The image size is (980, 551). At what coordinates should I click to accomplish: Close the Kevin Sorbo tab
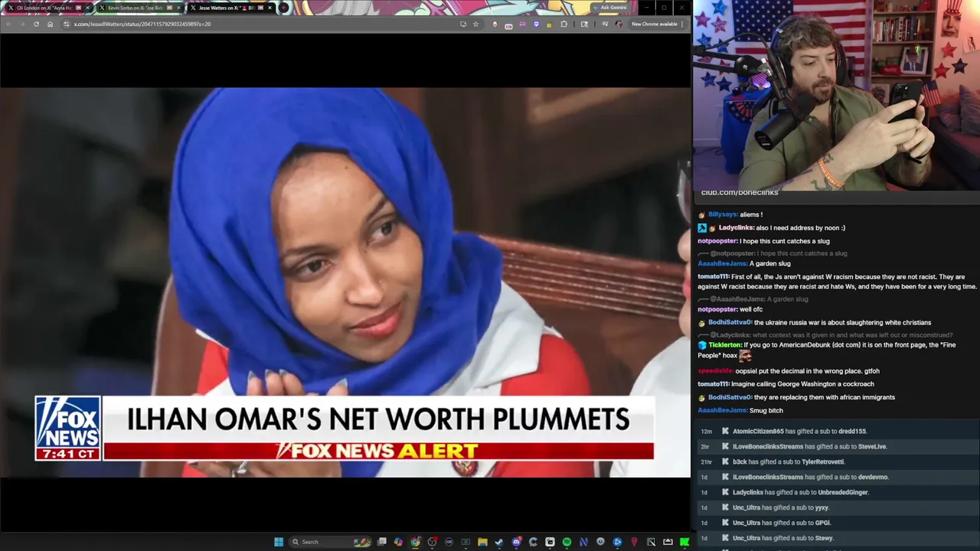click(178, 8)
